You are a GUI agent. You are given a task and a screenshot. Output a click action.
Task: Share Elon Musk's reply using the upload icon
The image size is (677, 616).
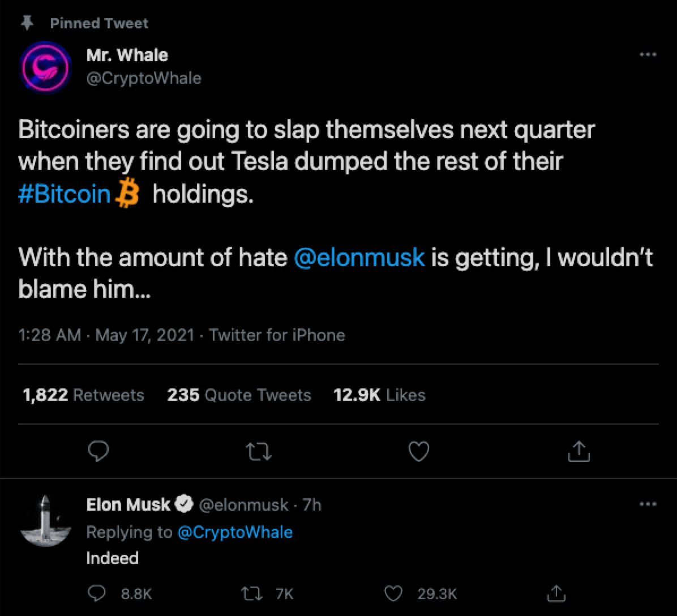point(555,593)
